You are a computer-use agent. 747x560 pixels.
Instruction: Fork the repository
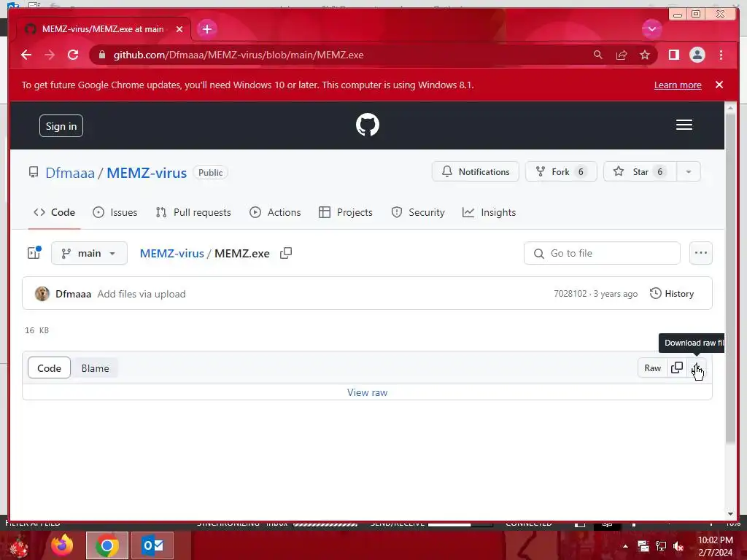561,171
